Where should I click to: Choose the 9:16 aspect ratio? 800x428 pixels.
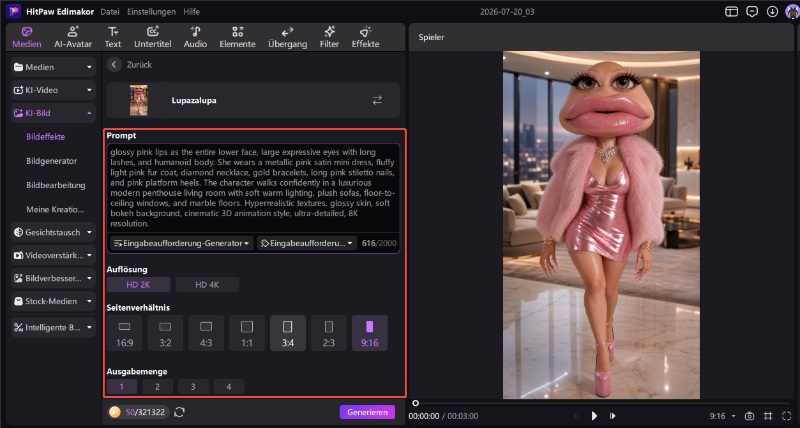(370, 333)
